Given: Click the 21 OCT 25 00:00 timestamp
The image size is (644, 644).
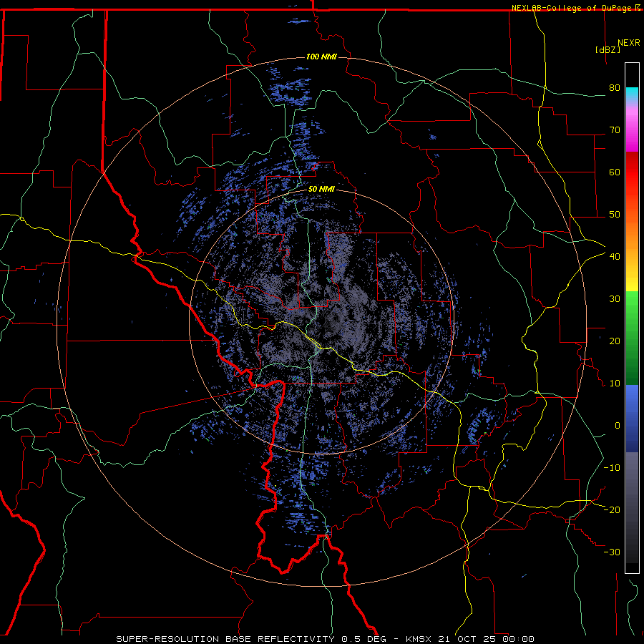Looking at the screenshot, I should click(487, 639).
